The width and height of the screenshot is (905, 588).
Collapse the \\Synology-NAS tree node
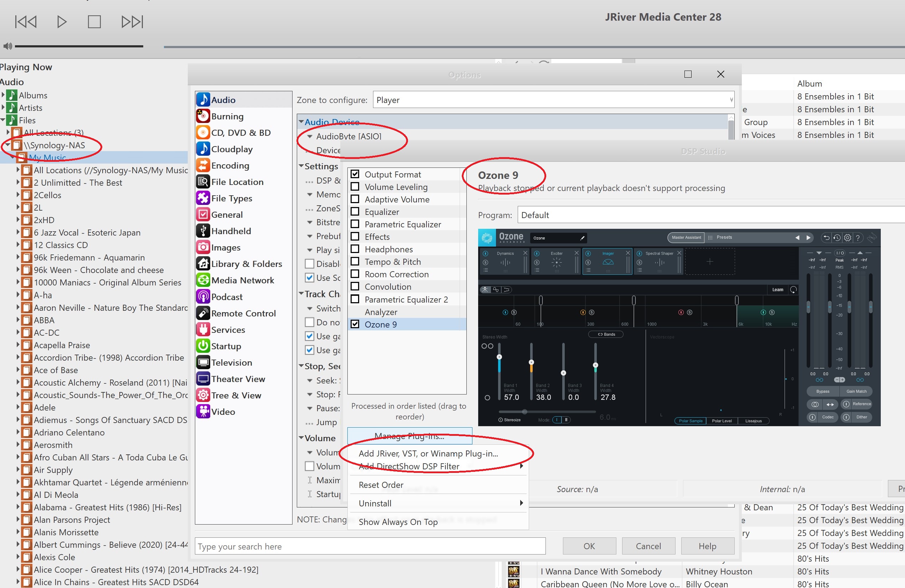click(x=8, y=145)
